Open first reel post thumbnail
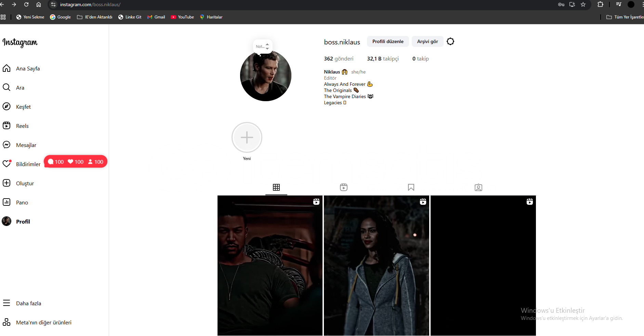644x336 pixels. click(x=270, y=266)
